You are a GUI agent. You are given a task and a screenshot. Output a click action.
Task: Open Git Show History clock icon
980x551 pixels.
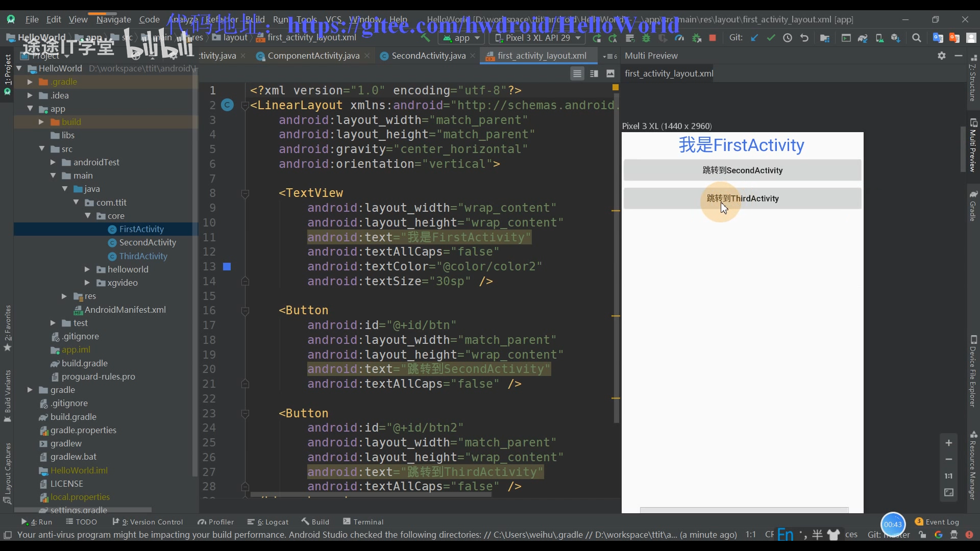coord(788,38)
